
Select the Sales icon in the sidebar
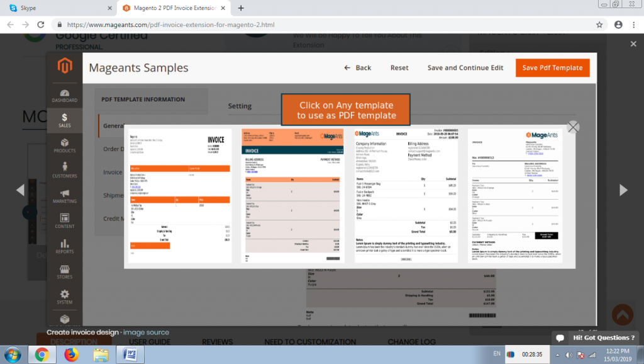(64, 118)
